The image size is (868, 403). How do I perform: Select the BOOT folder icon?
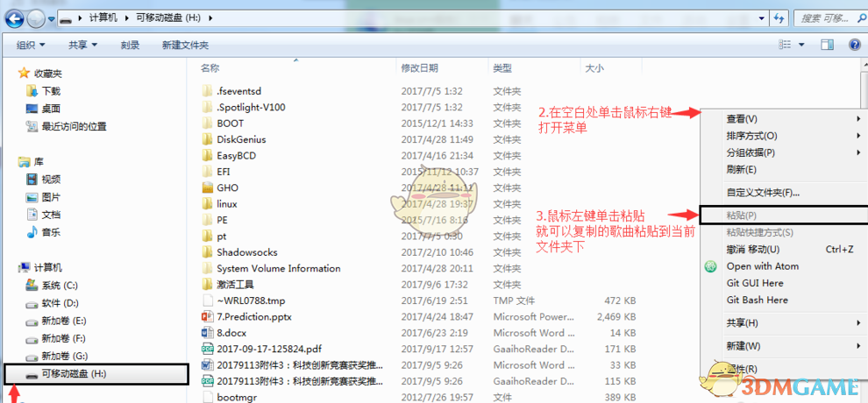(208, 123)
